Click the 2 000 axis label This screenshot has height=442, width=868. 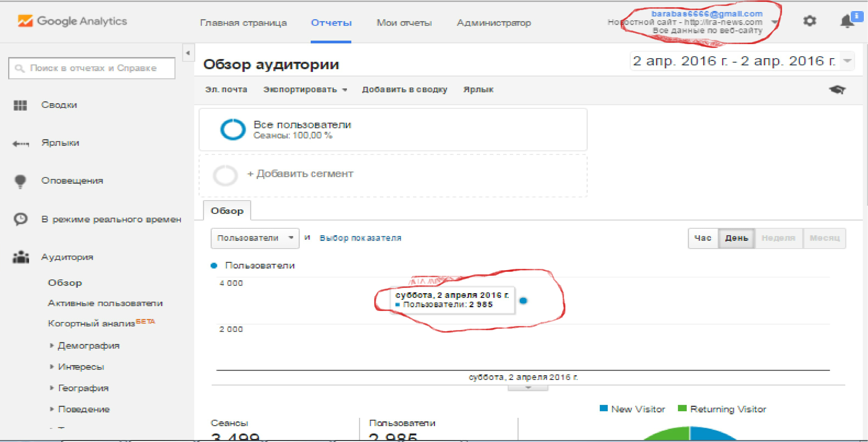231,329
